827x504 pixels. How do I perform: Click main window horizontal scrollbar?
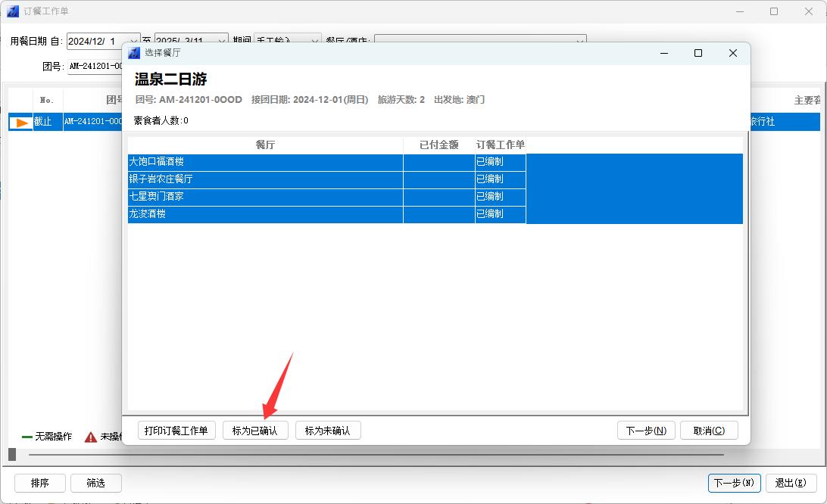[x=376, y=455]
